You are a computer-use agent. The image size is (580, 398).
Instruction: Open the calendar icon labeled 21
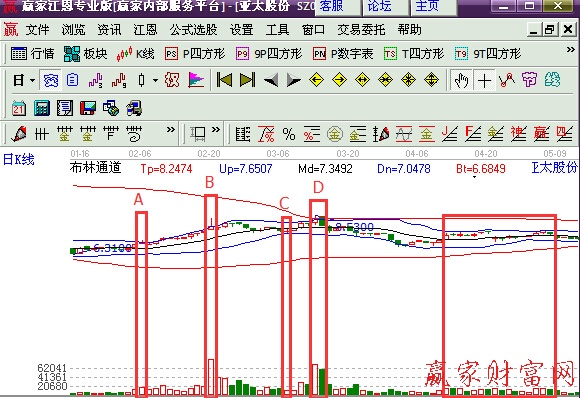pos(18,108)
